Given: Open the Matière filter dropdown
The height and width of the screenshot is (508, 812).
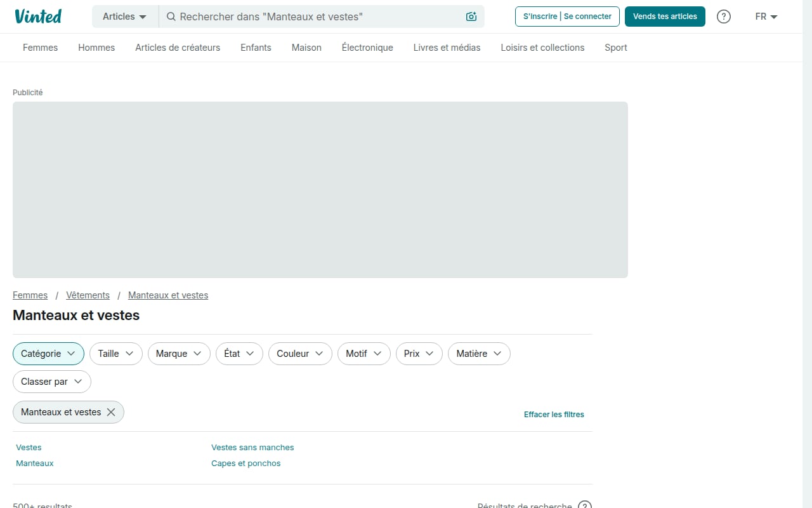Looking at the screenshot, I should (x=479, y=354).
